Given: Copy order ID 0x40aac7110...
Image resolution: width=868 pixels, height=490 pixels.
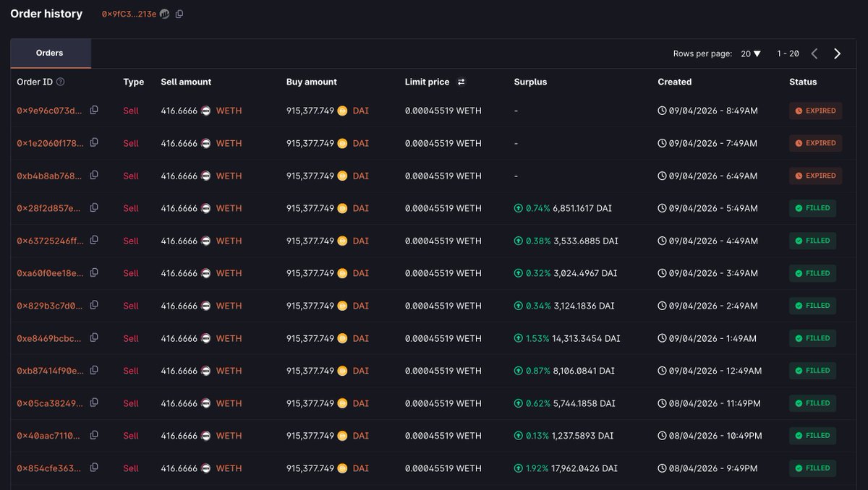Looking at the screenshot, I should [x=94, y=435].
